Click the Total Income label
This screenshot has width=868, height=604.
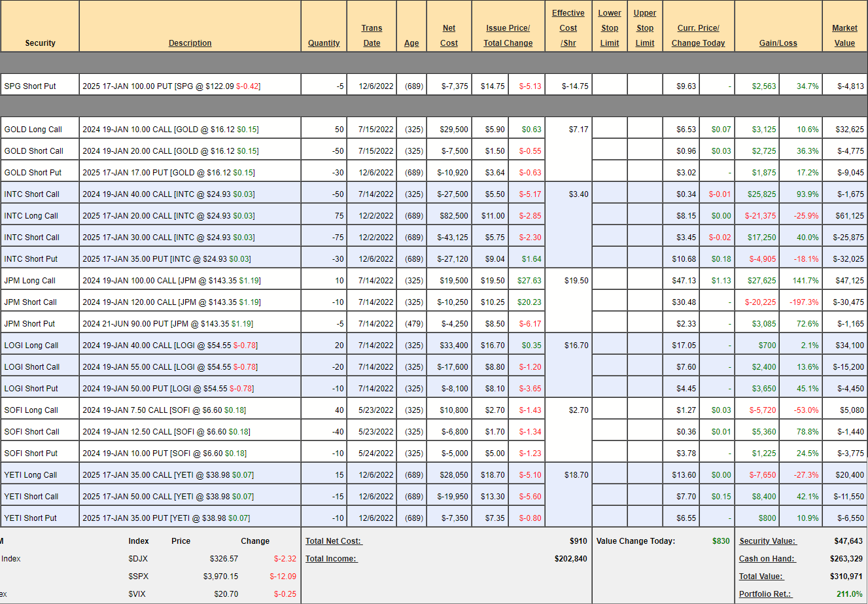pyautogui.click(x=332, y=559)
